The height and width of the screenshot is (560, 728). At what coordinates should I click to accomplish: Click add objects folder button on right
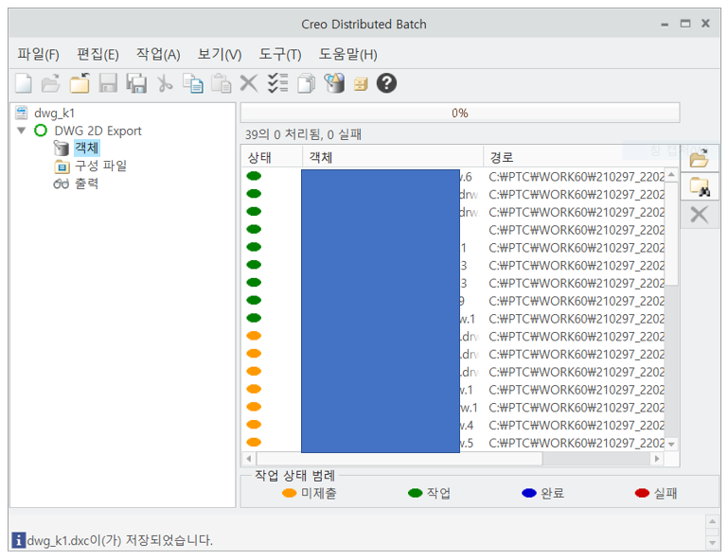pos(700,158)
